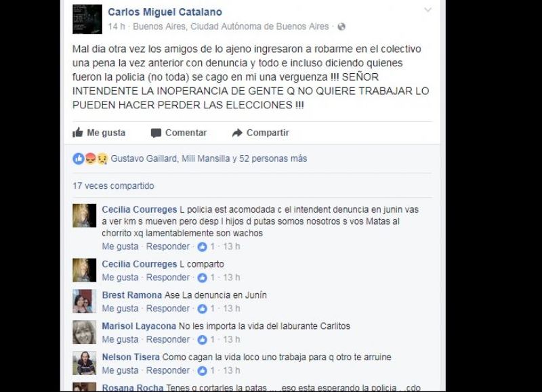View the 17 veces compartido shares

coord(113,186)
